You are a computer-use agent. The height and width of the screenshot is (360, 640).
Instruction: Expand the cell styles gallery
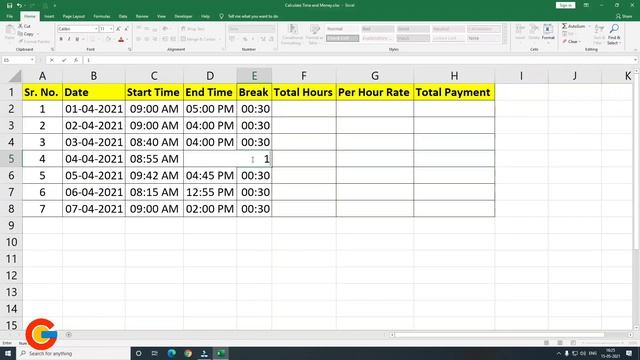[x=505, y=42]
